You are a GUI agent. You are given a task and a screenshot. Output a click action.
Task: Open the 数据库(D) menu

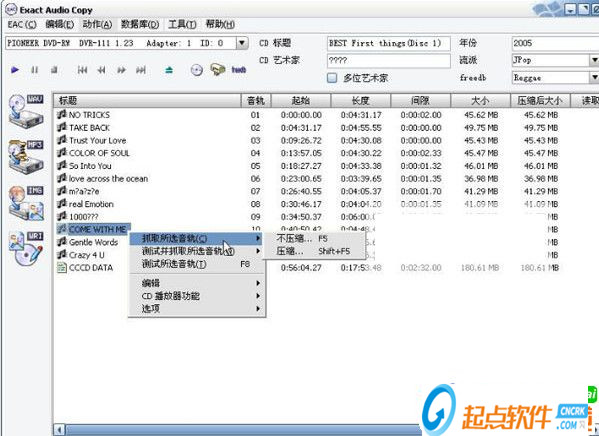pos(140,25)
